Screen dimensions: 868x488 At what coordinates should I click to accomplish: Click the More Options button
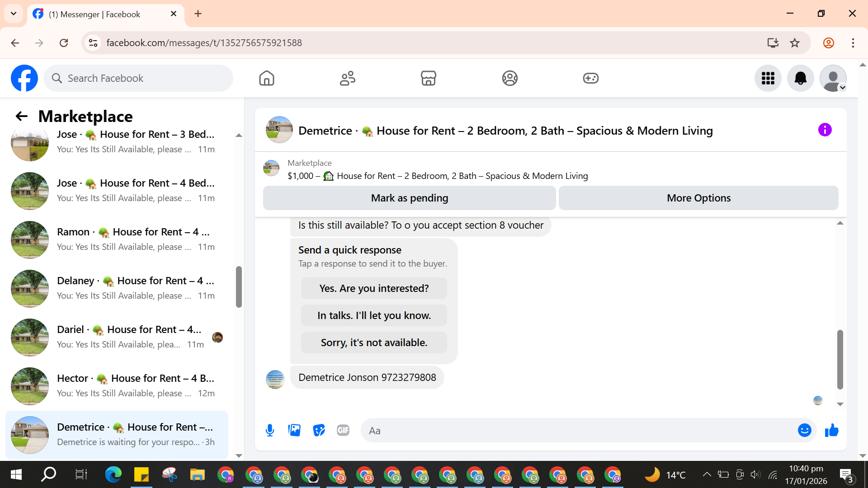pyautogui.click(x=698, y=198)
